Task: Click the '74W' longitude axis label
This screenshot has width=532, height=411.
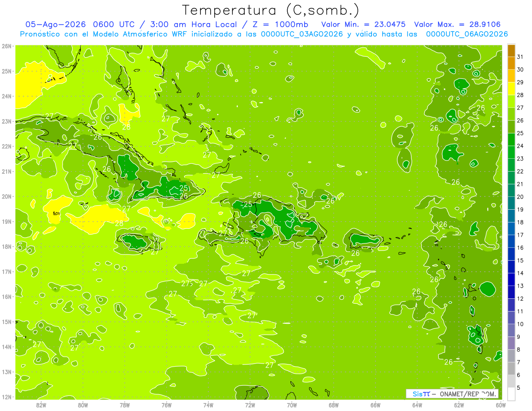Action: (x=208, y=405)
